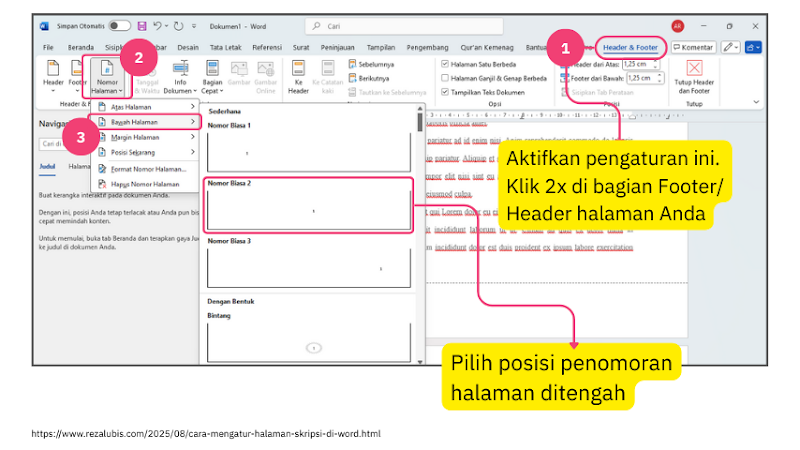
Task: Open the Nomor Halaman dropdown
Action: pos(107,78)
